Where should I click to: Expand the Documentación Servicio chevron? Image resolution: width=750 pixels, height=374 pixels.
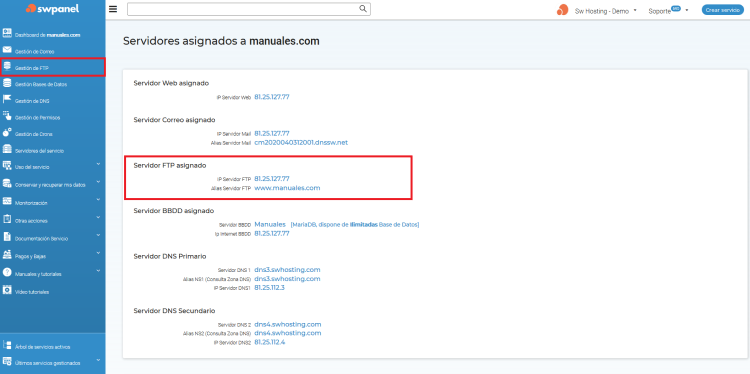tap(98, 235)
